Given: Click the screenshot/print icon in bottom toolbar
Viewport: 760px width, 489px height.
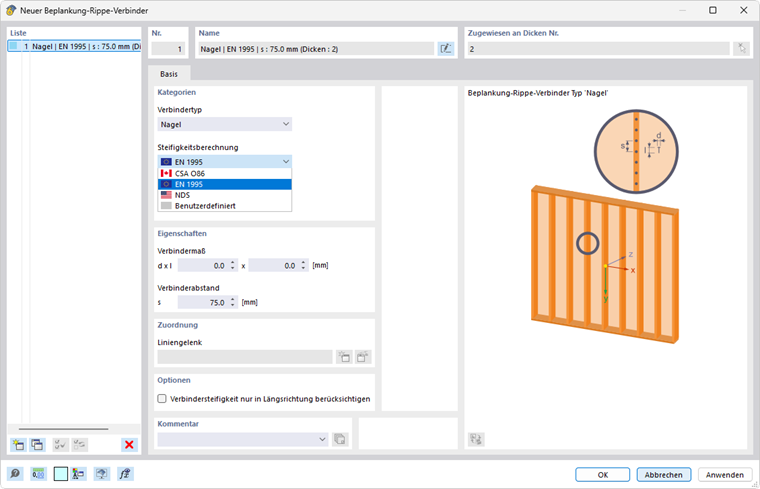Looking at the screenshot, I should [101, 473].
